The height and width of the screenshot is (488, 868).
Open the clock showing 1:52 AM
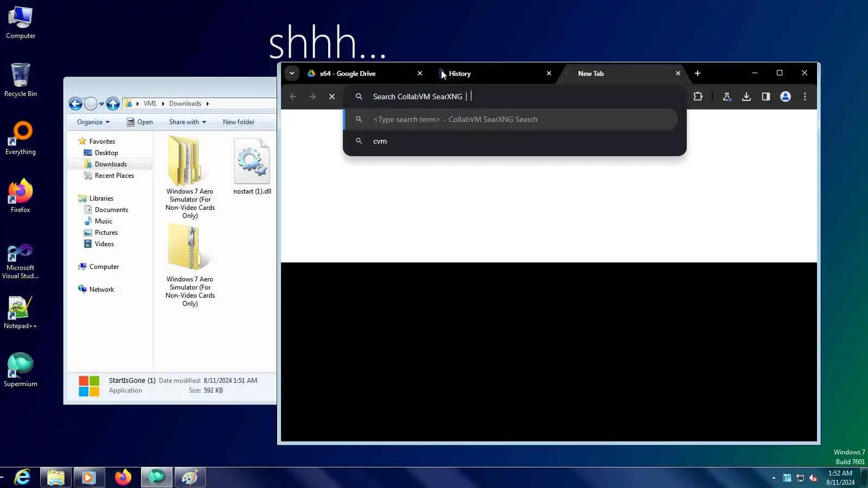(840, 478)
